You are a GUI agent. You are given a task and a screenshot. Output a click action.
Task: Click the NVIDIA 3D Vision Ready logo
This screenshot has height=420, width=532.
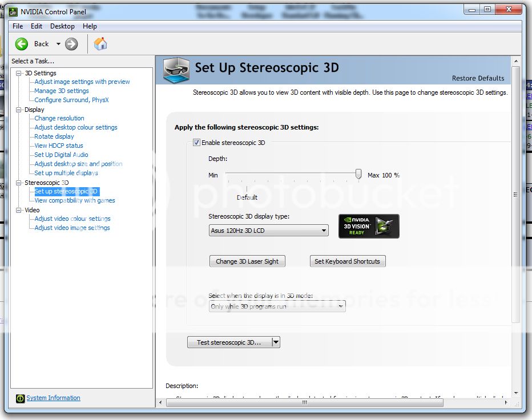point(369,226)
